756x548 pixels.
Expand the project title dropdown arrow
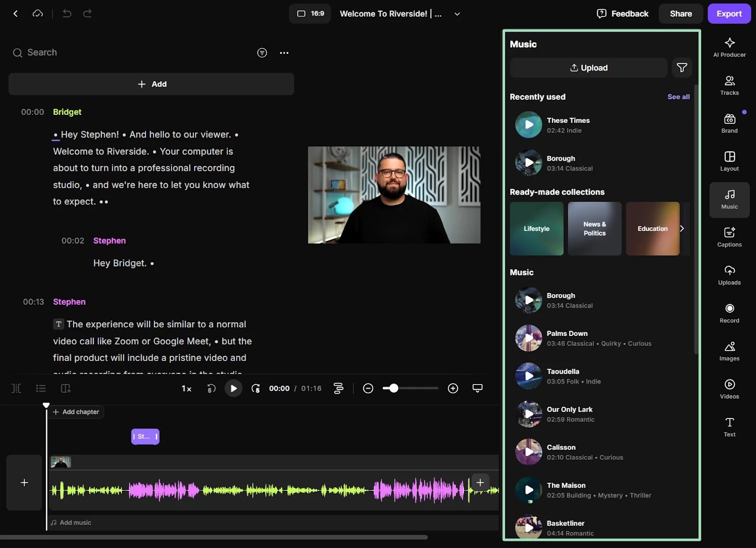457,14
